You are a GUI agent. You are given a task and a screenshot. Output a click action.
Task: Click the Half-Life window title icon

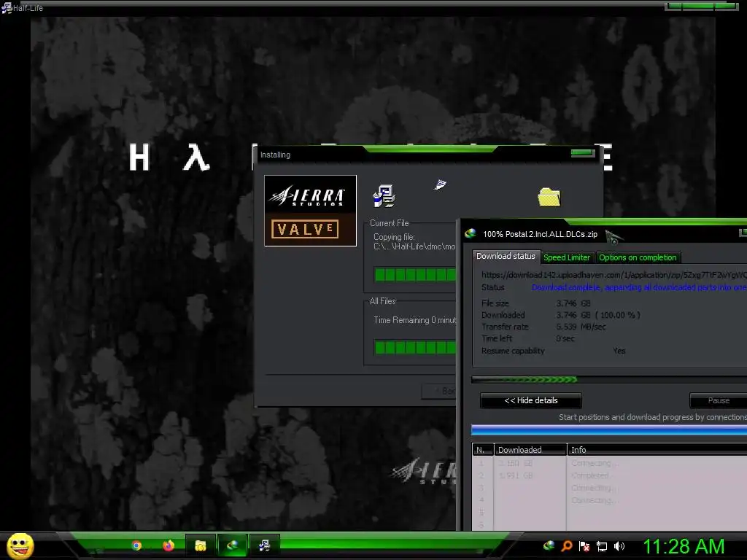[x=6, y=7]
